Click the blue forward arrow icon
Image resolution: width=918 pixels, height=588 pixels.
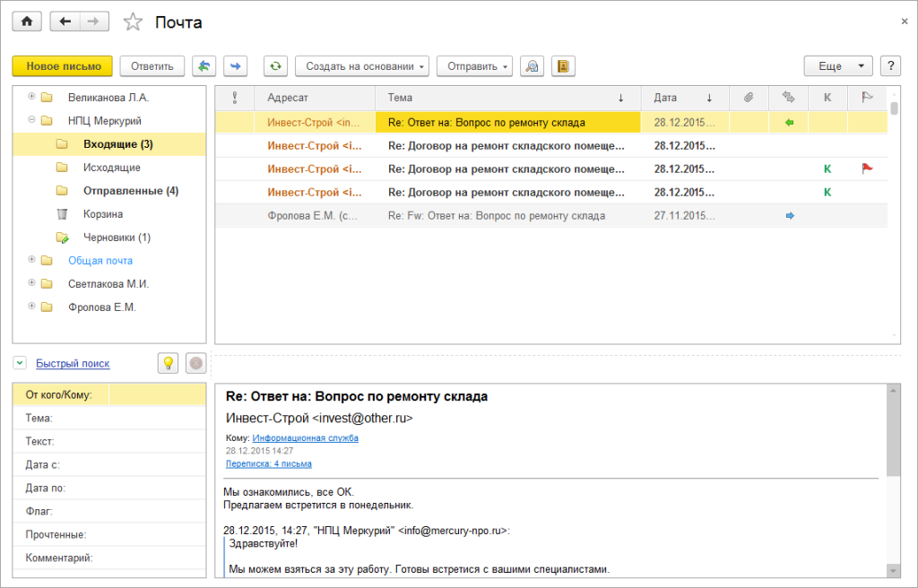coord(236,66)
